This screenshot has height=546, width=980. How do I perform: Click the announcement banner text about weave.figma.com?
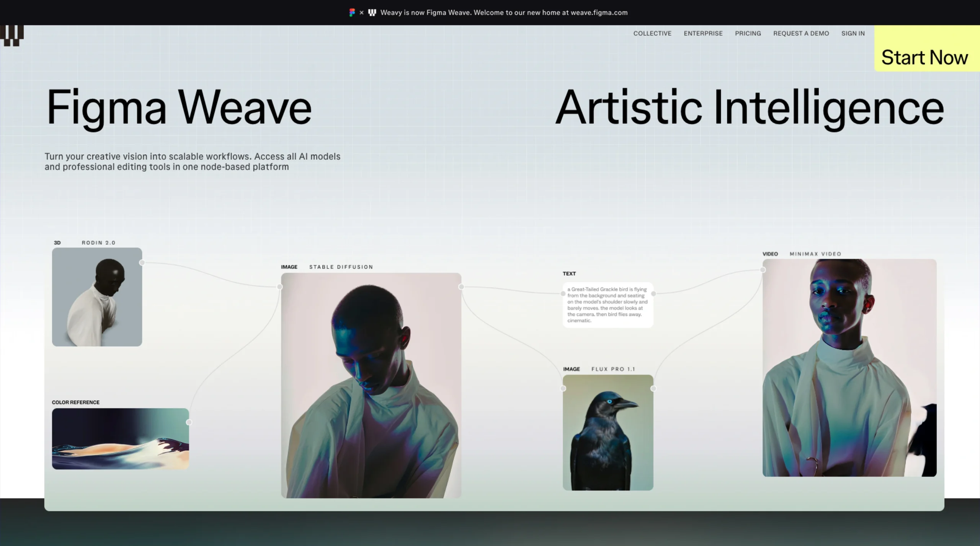point(504,13)
